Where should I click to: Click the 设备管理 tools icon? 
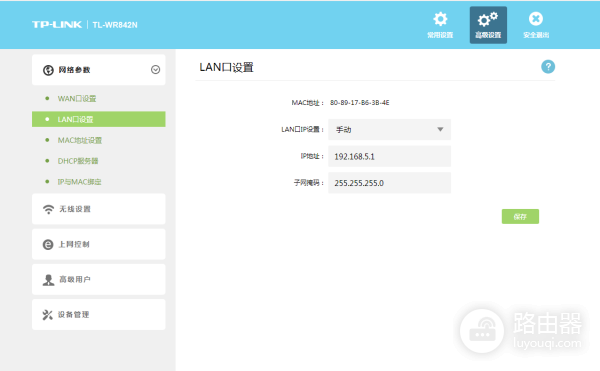[x=47, y=315]
